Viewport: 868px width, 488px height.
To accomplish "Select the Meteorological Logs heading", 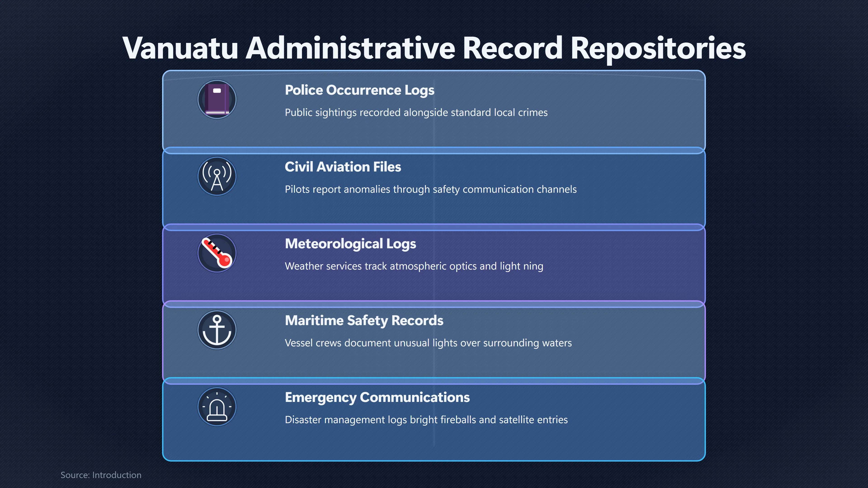I will 350,244.
